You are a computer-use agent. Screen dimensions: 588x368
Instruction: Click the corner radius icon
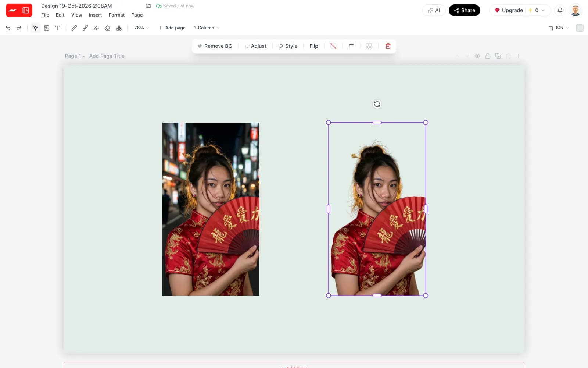pyautogui.click(x=351, y=46)
